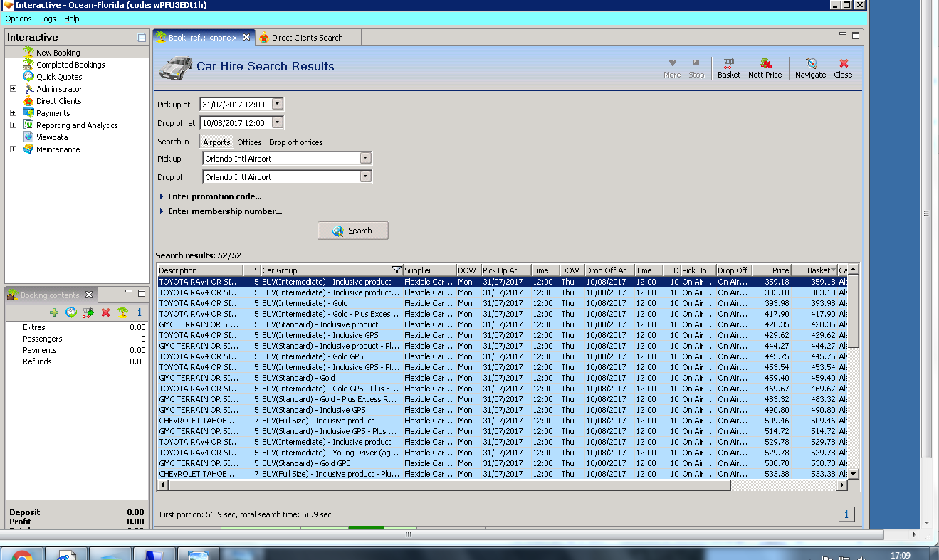Click the cart with green arrow icon
This screenshot has width=939, height=560.
pos(88,312)
